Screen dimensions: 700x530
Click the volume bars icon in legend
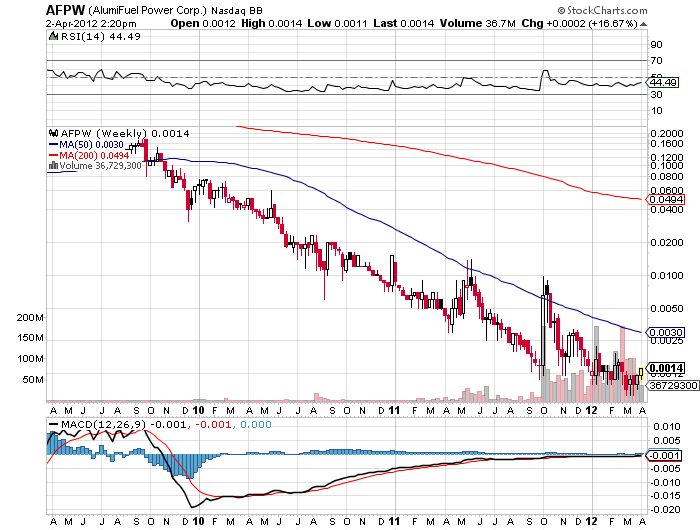click(x=54, y=166)
